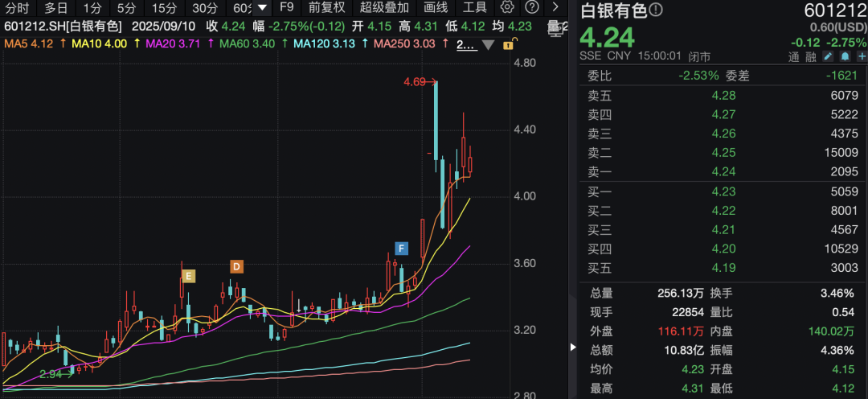Click the E marker on the candlestick chart
868x399 pixels.
[x=188, y=277]
